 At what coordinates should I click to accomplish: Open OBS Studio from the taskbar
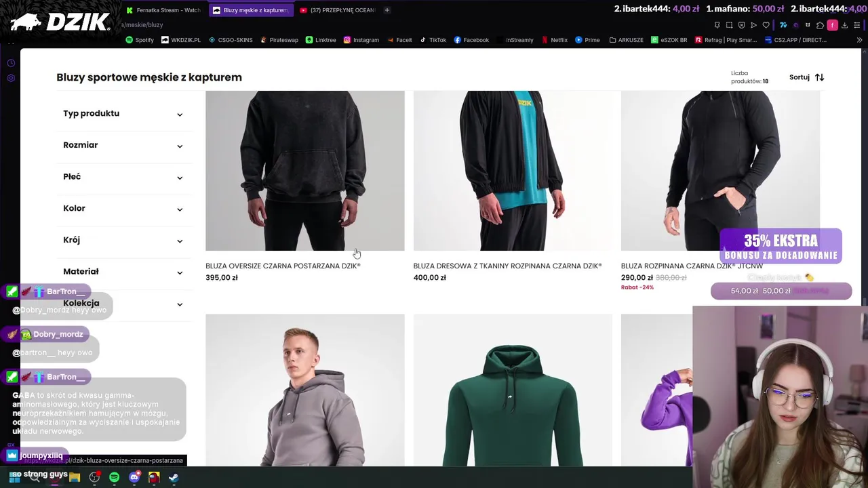(94, 477)
